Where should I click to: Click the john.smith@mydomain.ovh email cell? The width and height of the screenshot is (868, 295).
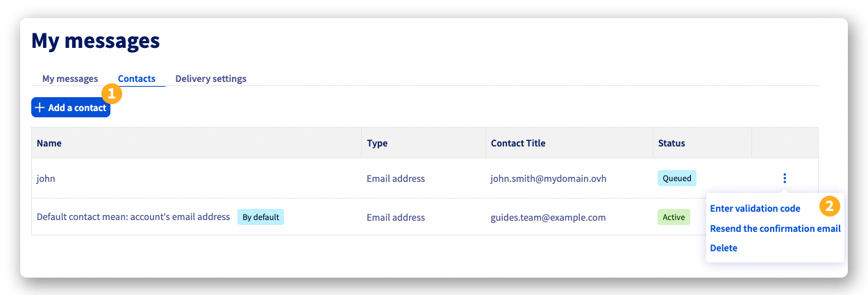pyautogui.click(x=549, y=178)
